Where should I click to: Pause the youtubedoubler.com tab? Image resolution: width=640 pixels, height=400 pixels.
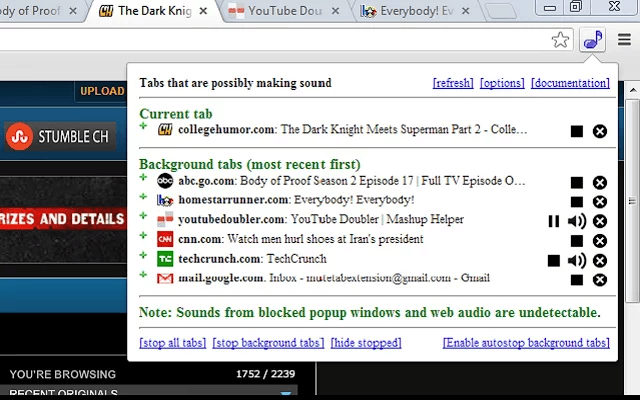click(x=554, y=221)
